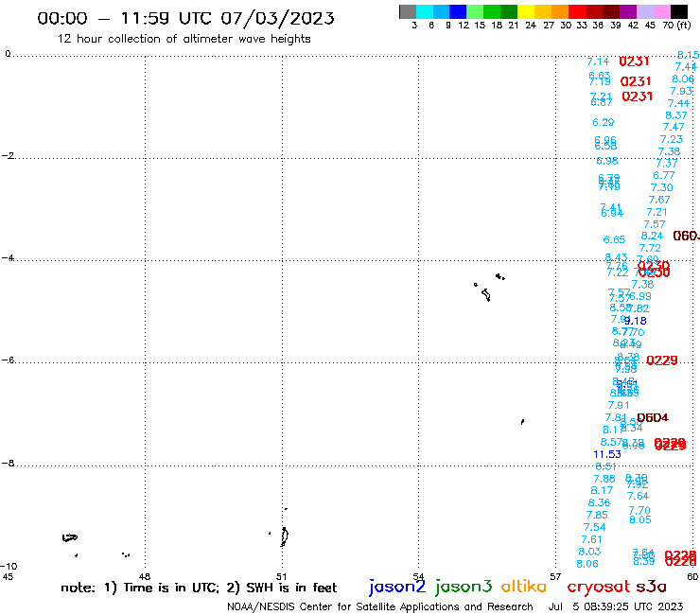Pick the purple swatch in the legend

point(628,11)
